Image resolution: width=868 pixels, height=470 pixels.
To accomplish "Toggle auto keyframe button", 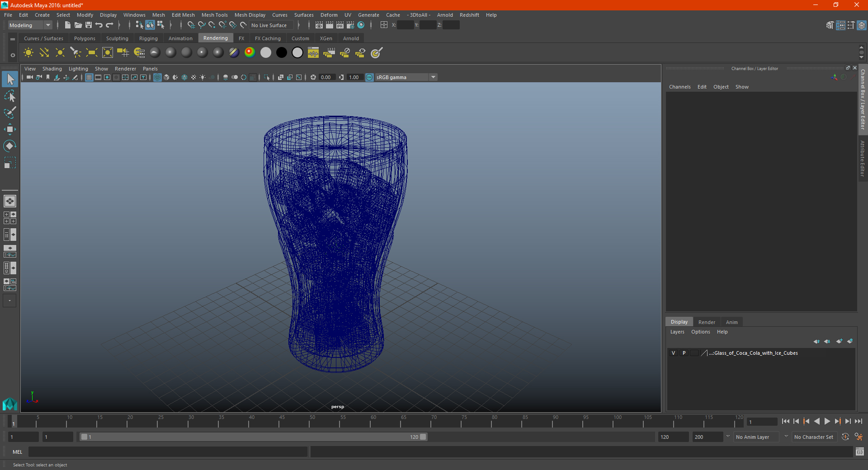I will (x=845, y=437).
